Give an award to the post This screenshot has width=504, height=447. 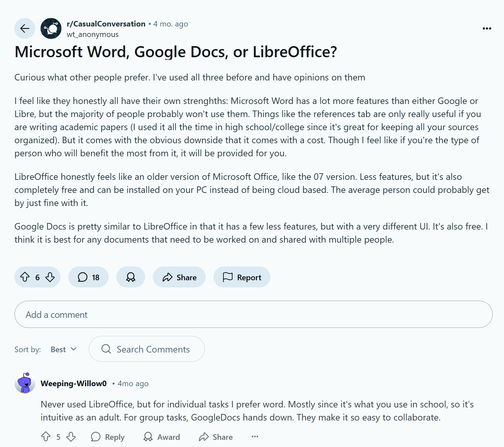tap(131, 277)
